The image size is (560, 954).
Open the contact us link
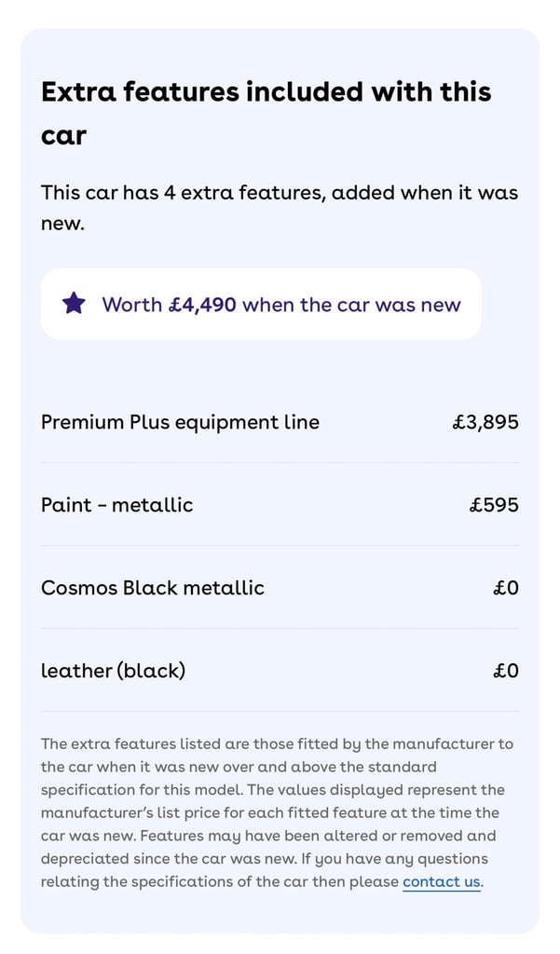[441, 881]
